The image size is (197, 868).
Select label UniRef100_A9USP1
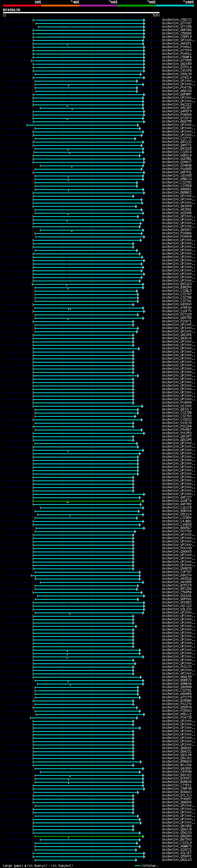[177, 43]
